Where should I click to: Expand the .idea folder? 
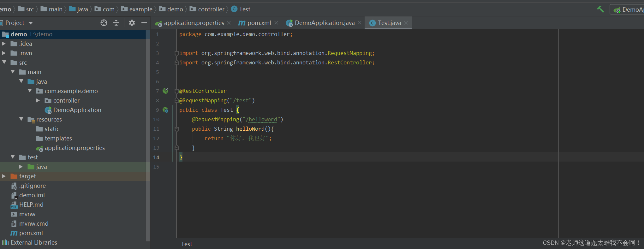(4, 44)
